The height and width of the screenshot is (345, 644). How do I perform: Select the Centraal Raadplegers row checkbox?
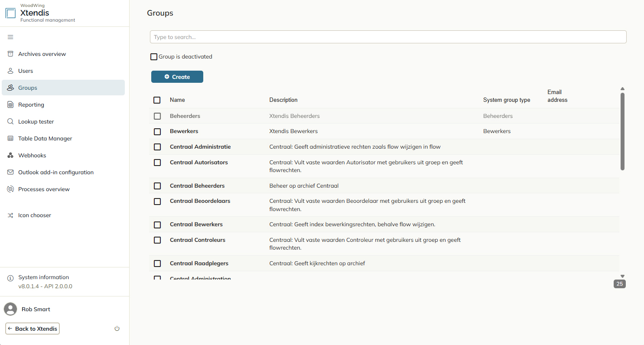(x=157, y=264)
